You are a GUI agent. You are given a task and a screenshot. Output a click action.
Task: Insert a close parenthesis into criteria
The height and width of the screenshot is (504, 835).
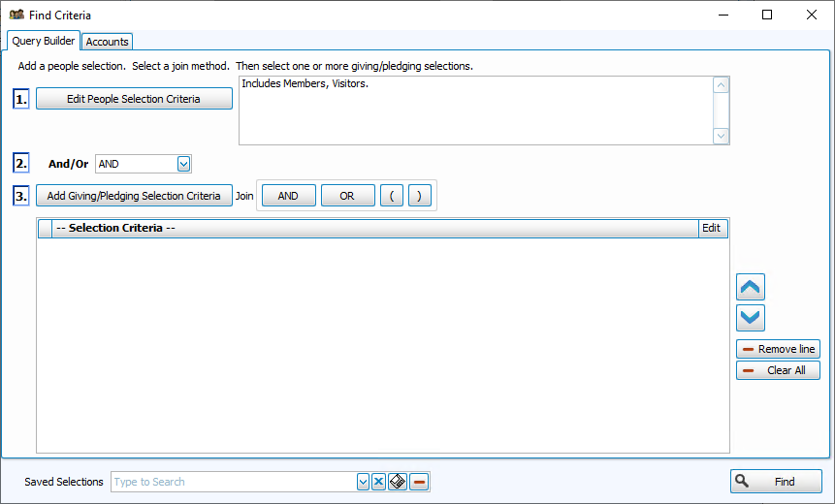[419, 196]
